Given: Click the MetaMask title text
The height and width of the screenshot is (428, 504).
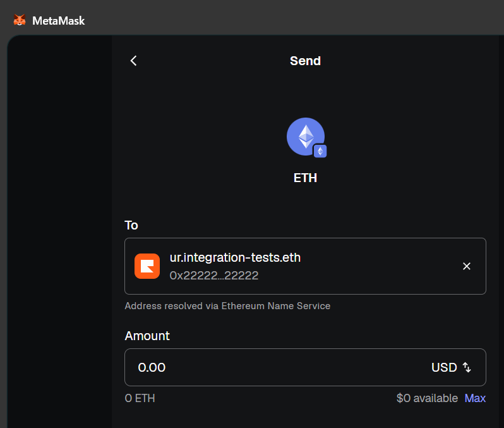Looking at the screenshot, I should (x=59, y=21).
